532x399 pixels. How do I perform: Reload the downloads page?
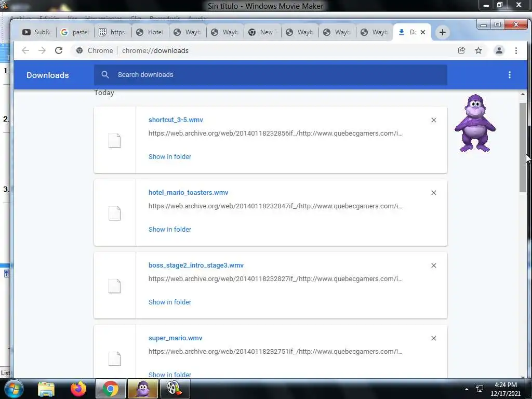(59, 50)
